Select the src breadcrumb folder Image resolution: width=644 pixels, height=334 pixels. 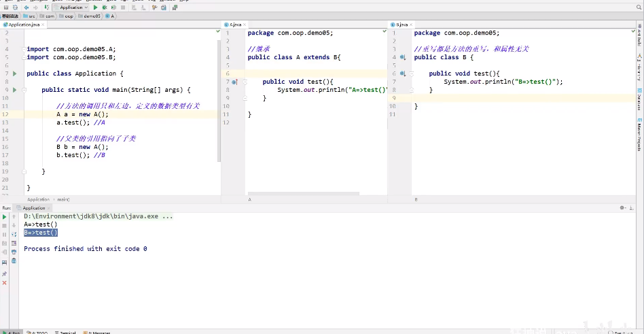tap(29, 16)
